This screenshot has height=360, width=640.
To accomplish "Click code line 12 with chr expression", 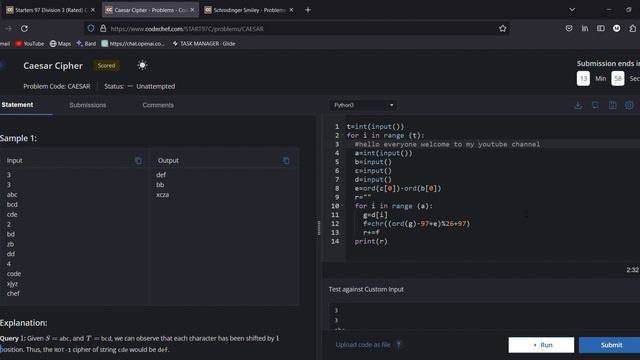I will point(416,224).
